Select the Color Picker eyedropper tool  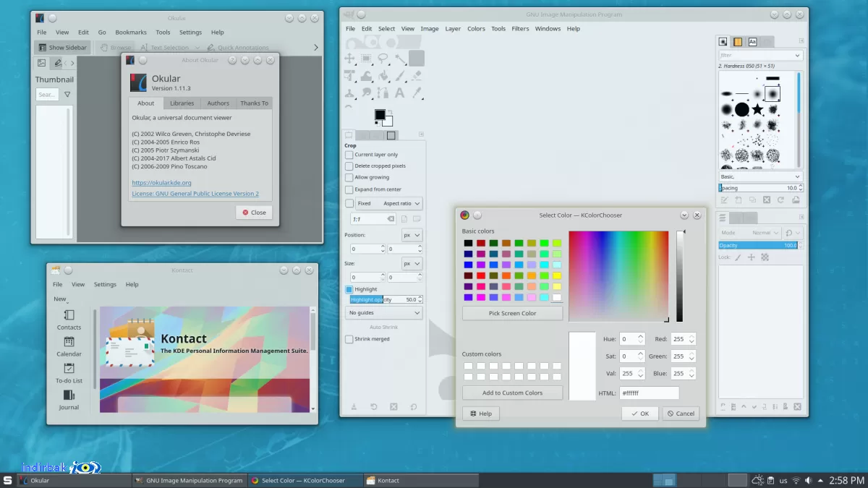coord(417,92)
